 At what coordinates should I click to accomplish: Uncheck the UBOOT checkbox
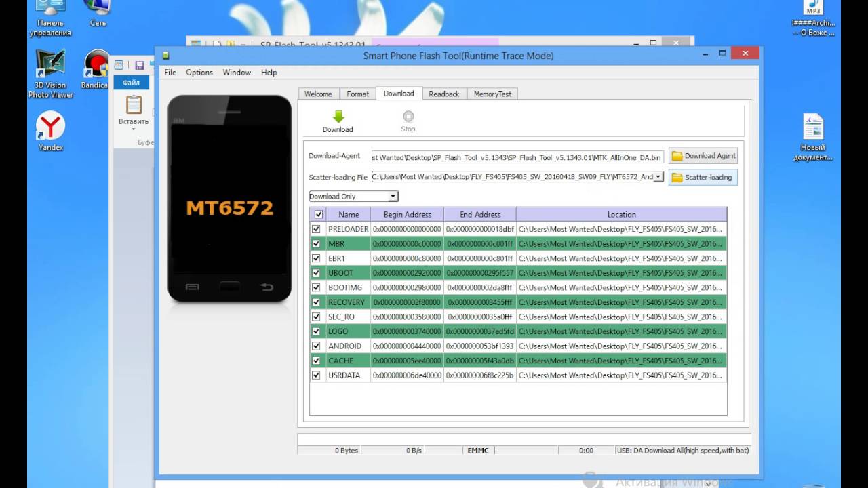316,272
